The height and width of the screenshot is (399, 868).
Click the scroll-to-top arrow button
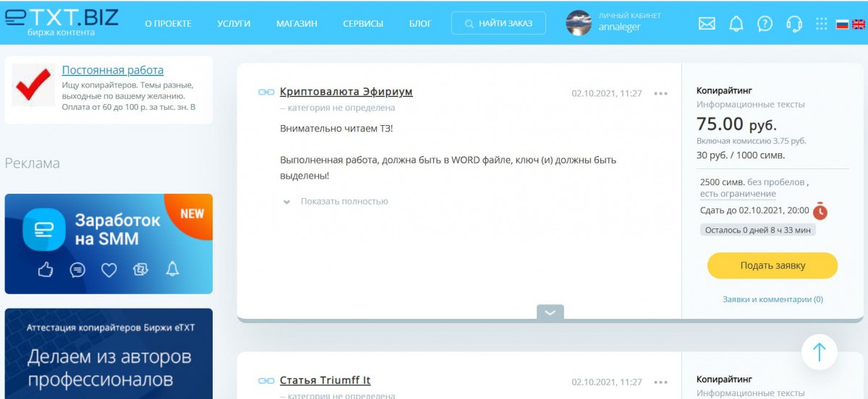point(819,352)
